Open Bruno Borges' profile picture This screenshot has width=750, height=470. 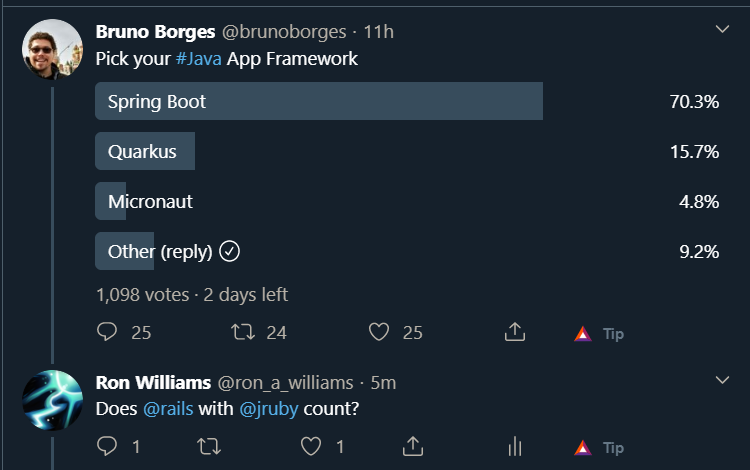coord(52,49)
